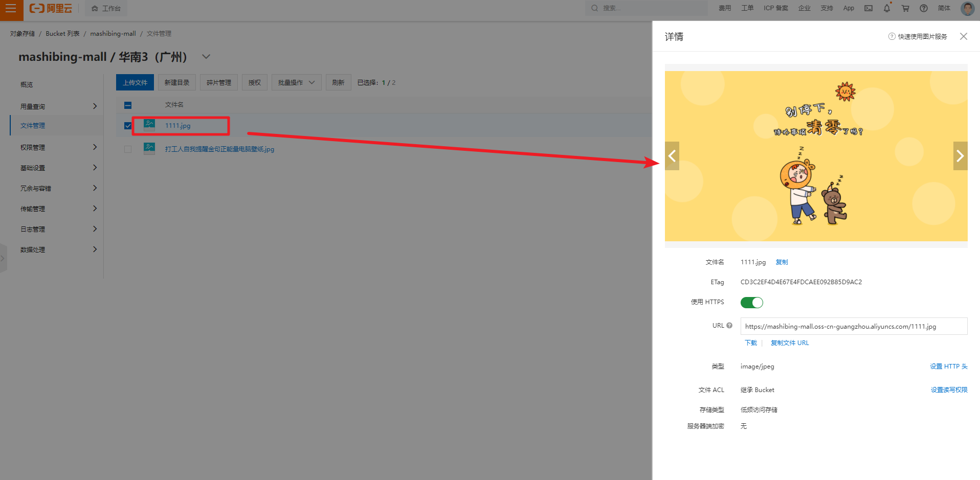Open the Cloud Shell terminal icon

pyautogui.click(x=868, y=8)
